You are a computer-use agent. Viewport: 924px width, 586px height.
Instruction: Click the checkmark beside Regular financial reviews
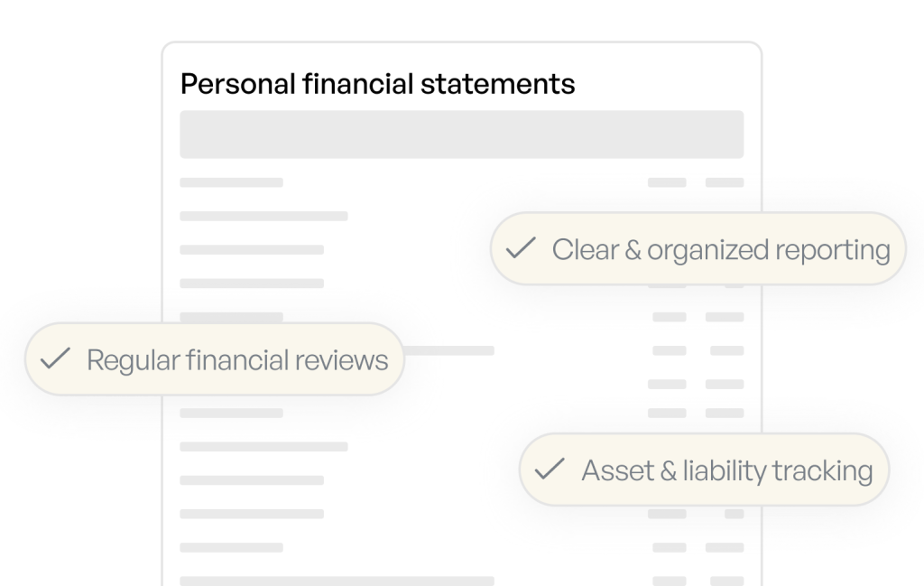(x=55, y=359)
